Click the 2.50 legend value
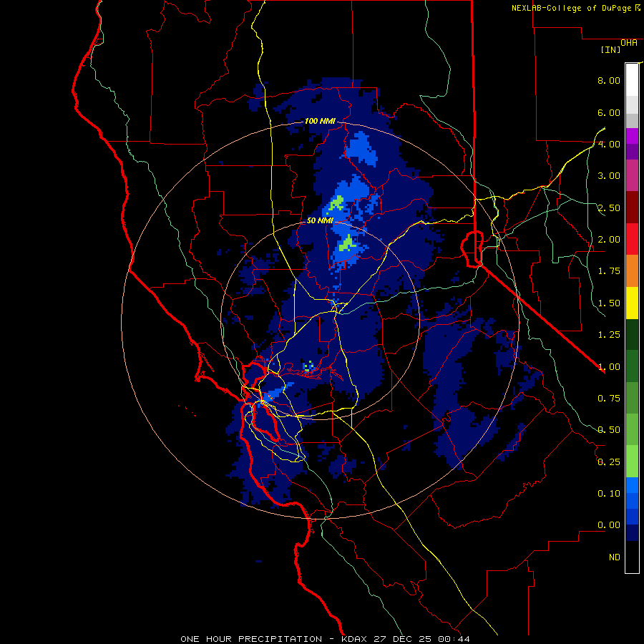Viewport: 644px width, 644px height. (x=609, y=208)
